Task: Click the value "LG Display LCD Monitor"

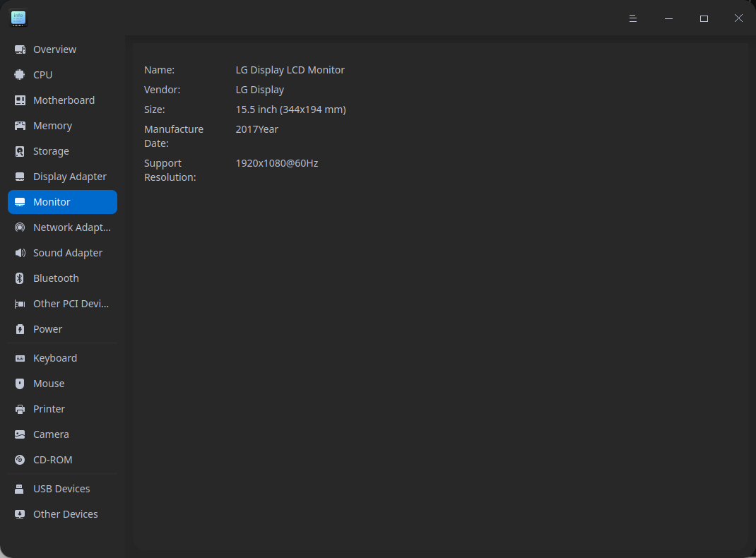Action: click(290, 71)
